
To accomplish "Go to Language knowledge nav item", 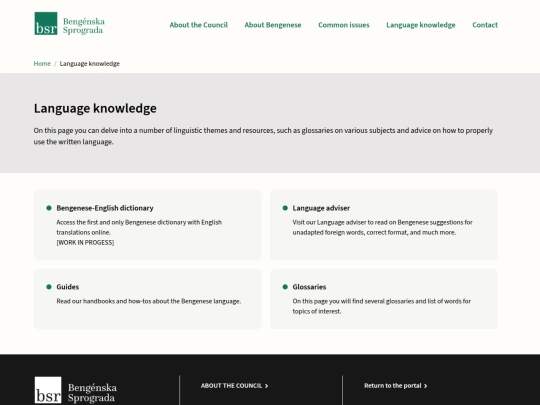I will click(x=421, y=25).
